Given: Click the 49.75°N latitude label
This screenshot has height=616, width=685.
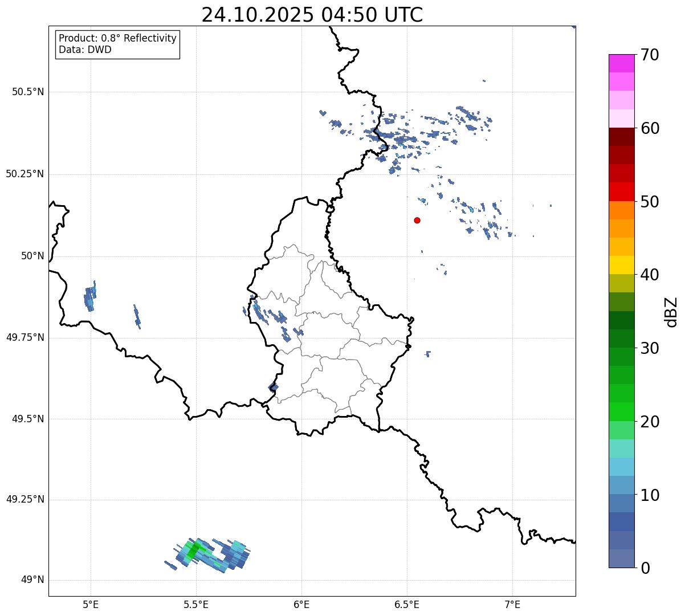Looking at the screenshot, I should [25, 337].
